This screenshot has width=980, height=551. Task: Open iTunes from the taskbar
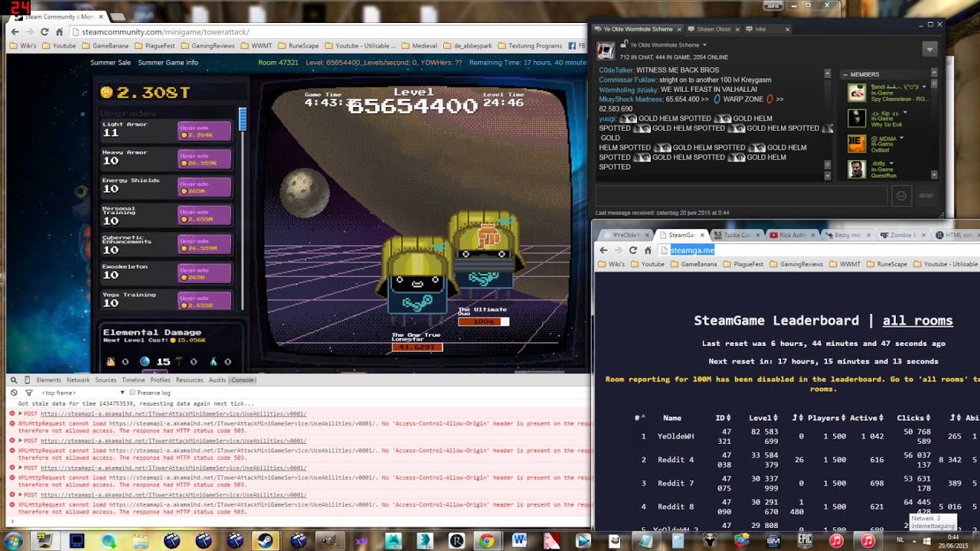point(836,540)
